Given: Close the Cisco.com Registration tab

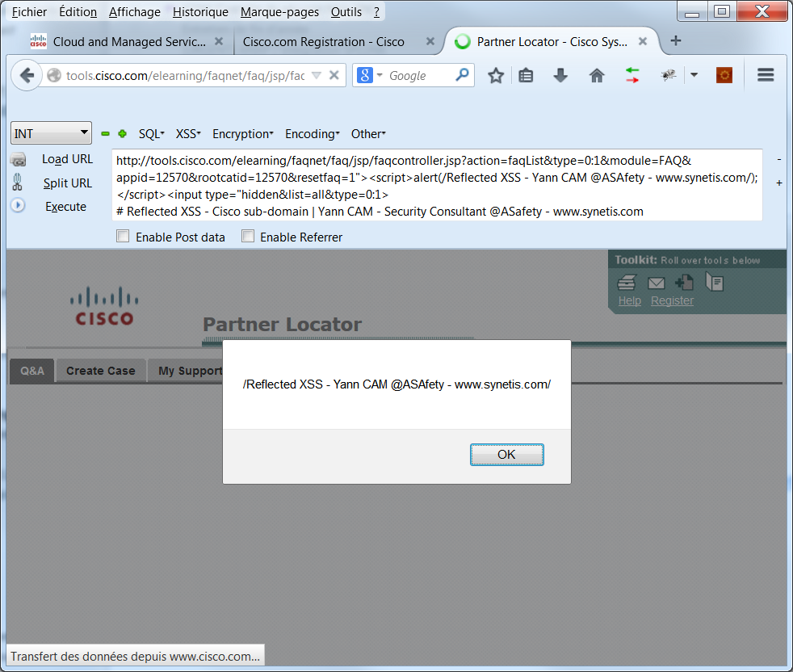Looking at the screenshot, I should pos(430,41).
